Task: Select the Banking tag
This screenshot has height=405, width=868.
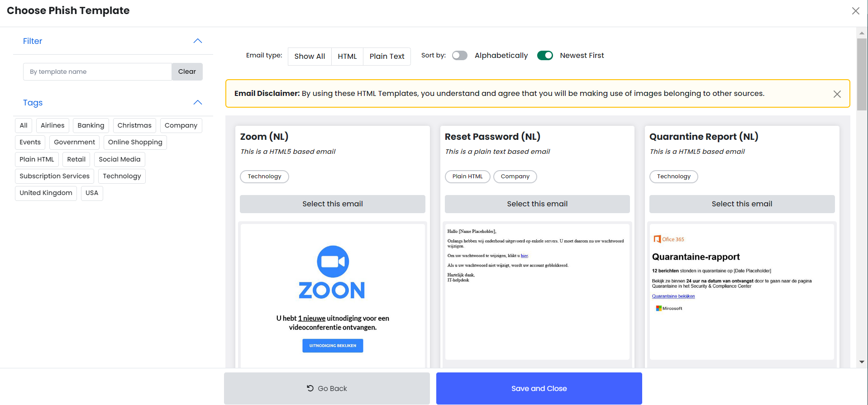Action: click(x=91, y=125)
